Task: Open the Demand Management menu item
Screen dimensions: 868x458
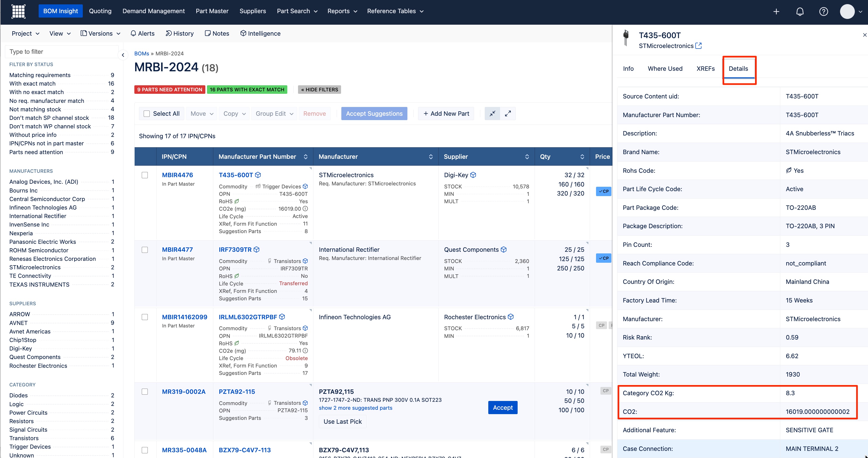Action: pyautogui.click(x=154, y=11)
